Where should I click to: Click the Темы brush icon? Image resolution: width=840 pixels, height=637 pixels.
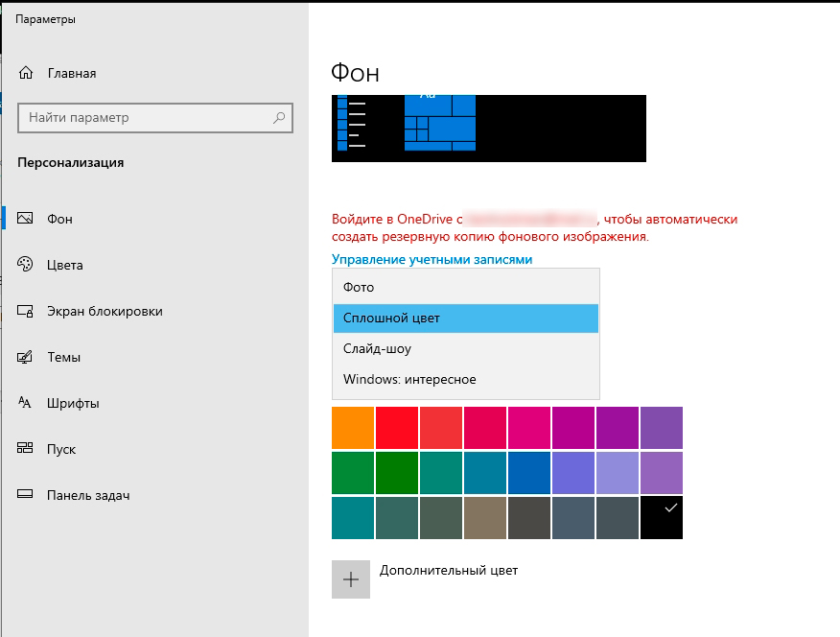point(25,357)
